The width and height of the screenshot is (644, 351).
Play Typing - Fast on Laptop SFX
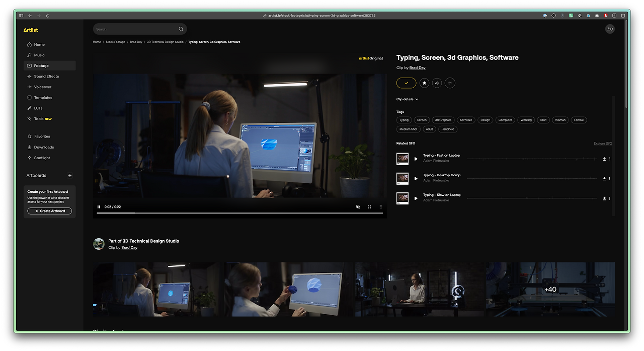tap(416, 159)
